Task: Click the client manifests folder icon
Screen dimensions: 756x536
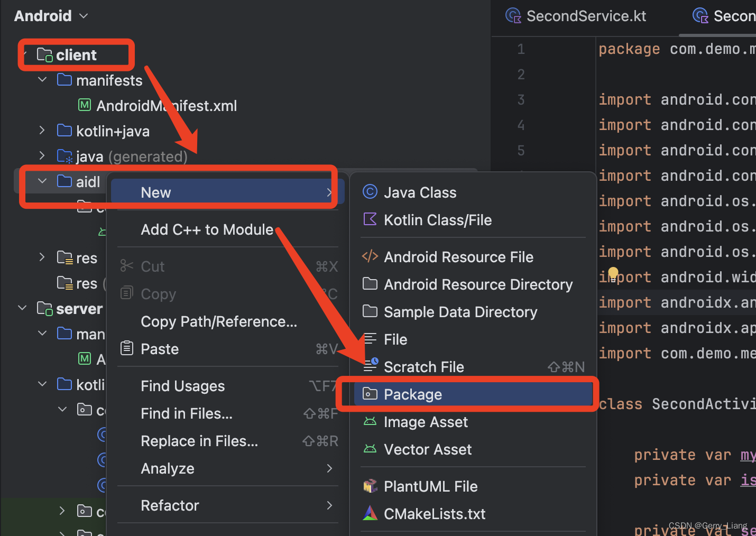Action: pos(64,80)
